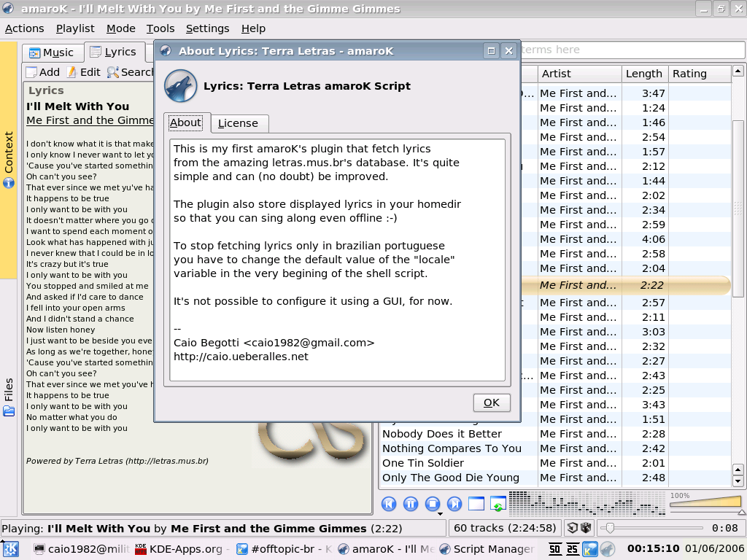Click the 4:06 length track row
Image resolution: width=747 pixels, height=560 pixels.
[x=626, y=239]
